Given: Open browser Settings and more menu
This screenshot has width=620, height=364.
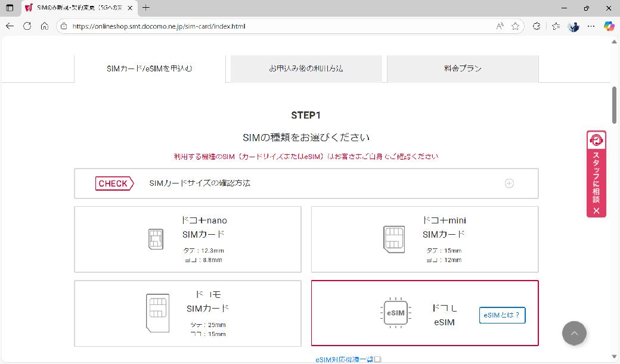Looking at the screenshot, I should [x=591, y=26].
